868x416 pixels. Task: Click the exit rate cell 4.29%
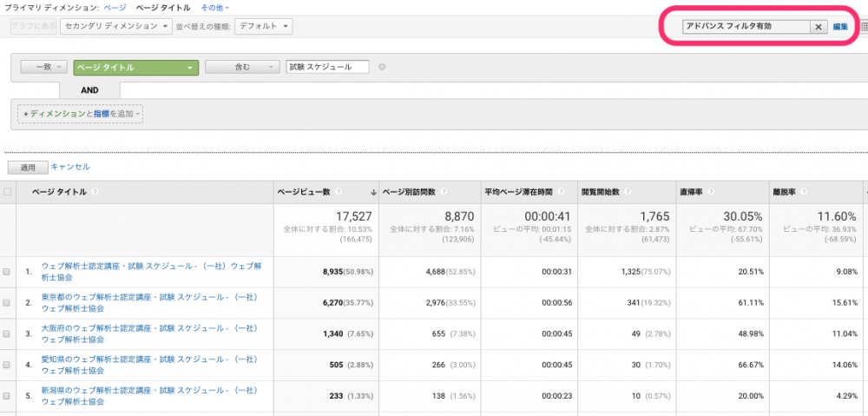(846, 396)
